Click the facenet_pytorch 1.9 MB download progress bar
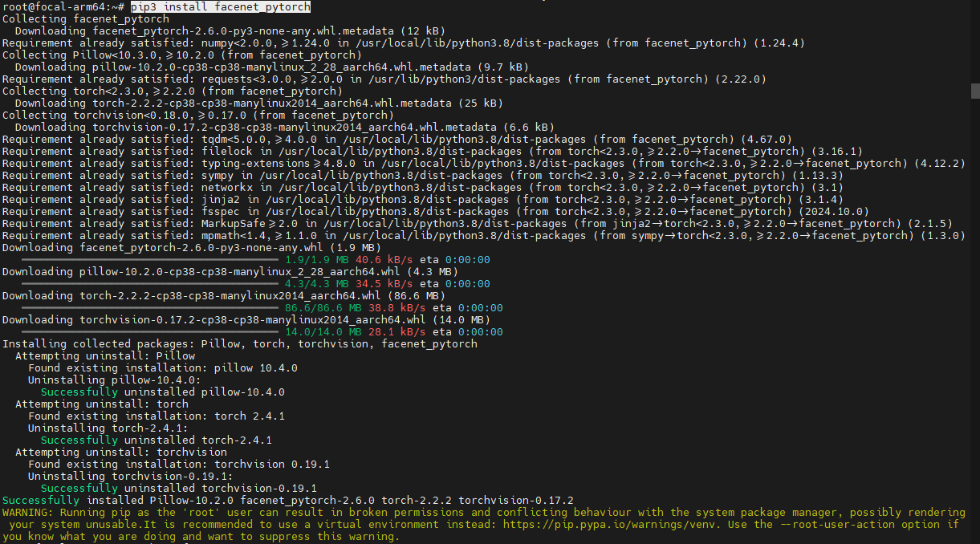The image size is (980, 544). [x=149, y=260]
